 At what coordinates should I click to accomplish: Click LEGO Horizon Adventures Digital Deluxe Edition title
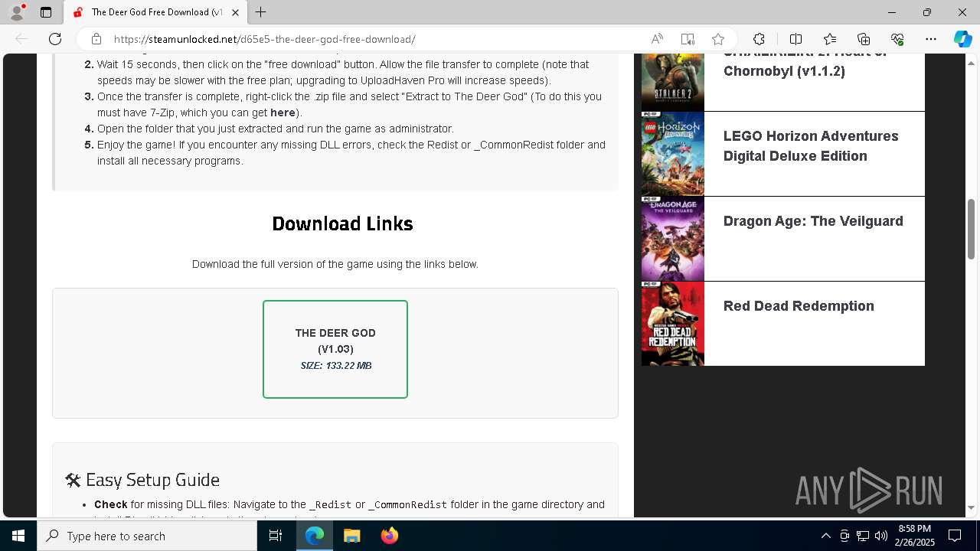coord(811,145)
